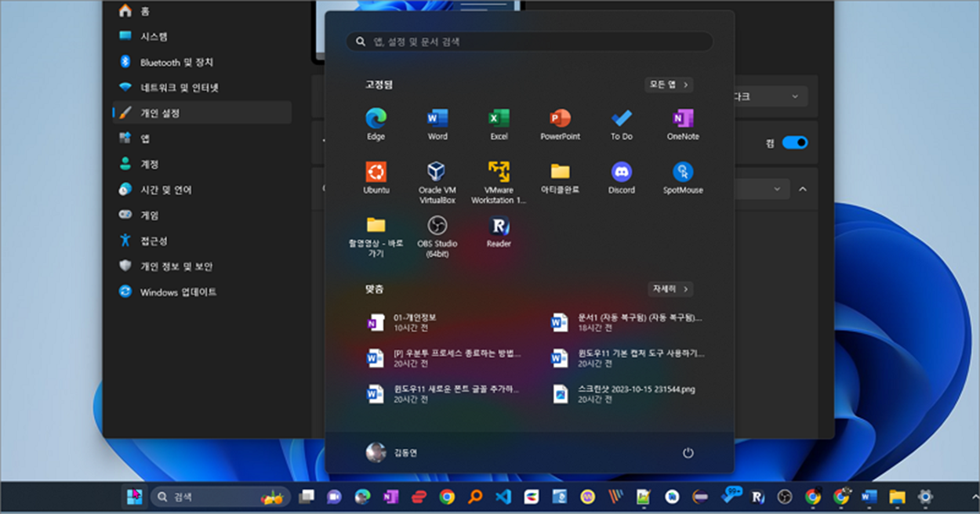Launch Oracle VM VirtualBox
980x514 pixels.
(437, 183)
